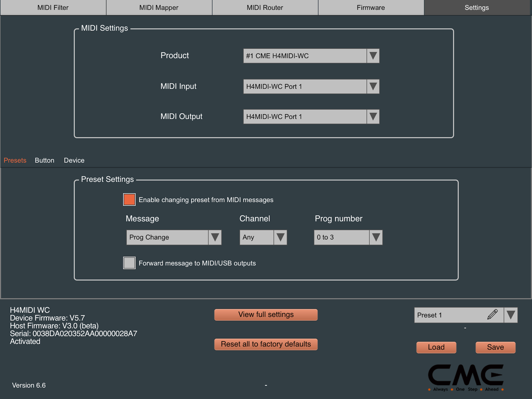Select the #1 CME H4MIDI-WC product field

[x=305, y=56]
